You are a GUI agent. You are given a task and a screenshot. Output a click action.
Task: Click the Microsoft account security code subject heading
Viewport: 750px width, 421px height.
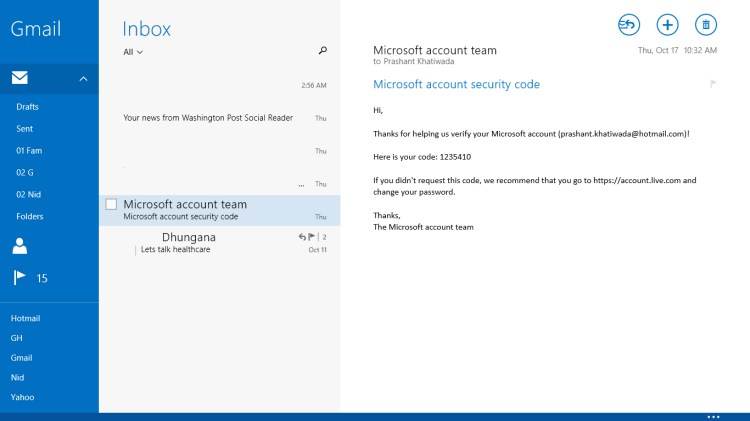(x=456, y=84)
